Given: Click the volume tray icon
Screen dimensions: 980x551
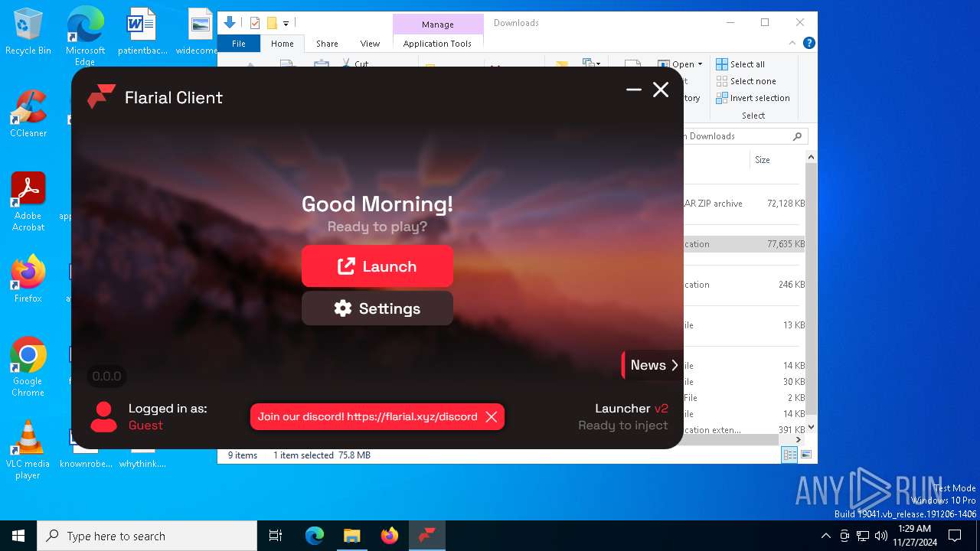Looking at the screenshot, I should click(x=881, y=536).
